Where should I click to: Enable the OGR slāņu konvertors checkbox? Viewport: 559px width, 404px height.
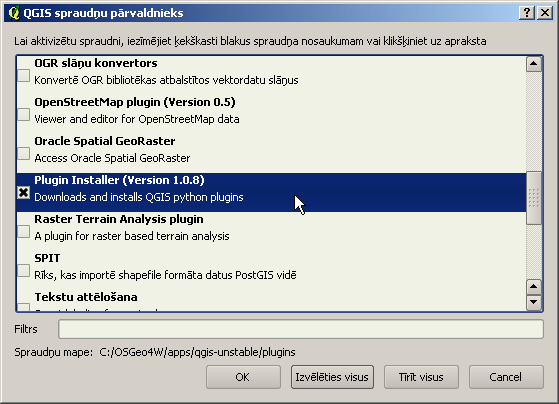point(24,75)
